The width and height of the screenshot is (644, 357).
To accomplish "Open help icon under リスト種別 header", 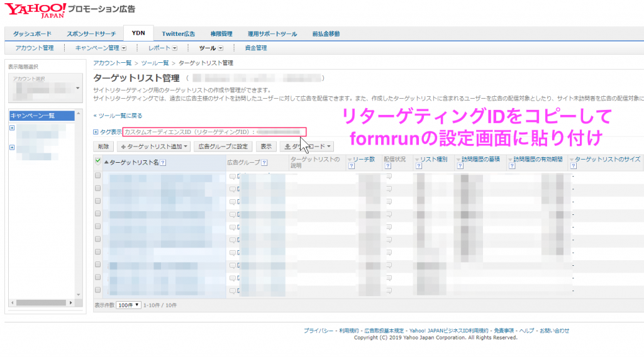I will tap(418, 166).
